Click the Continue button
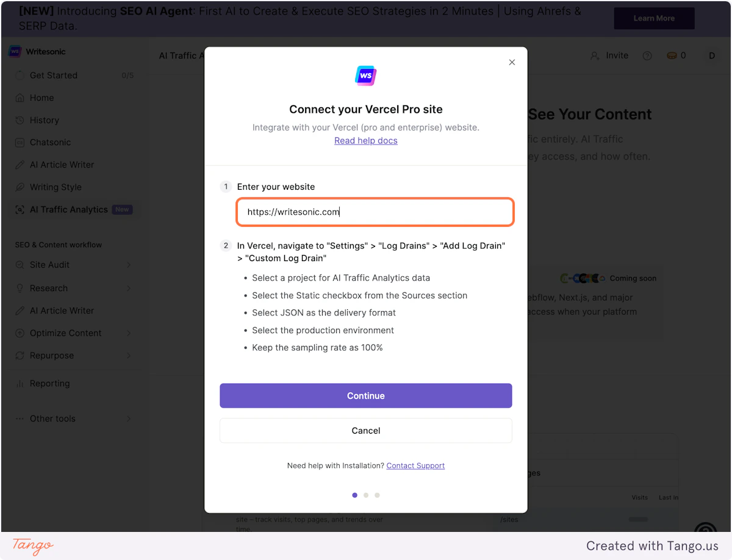Screen dimensions: 732x560 click(x=365, y=395)
